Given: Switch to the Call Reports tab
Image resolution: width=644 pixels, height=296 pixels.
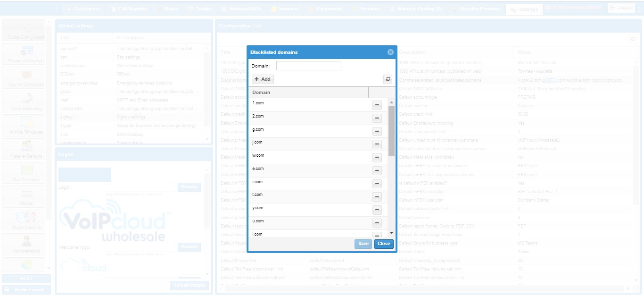Looking at the screenshot, I should click(x=129, y=9).
